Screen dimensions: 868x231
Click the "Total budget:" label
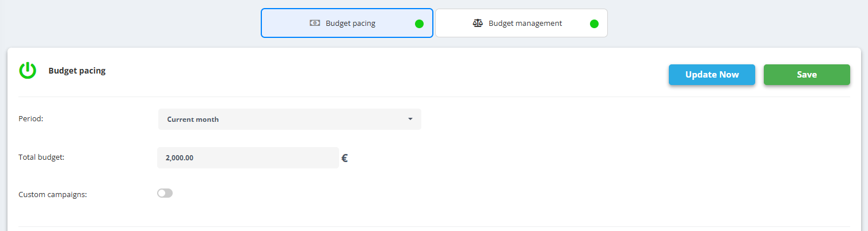41,156
